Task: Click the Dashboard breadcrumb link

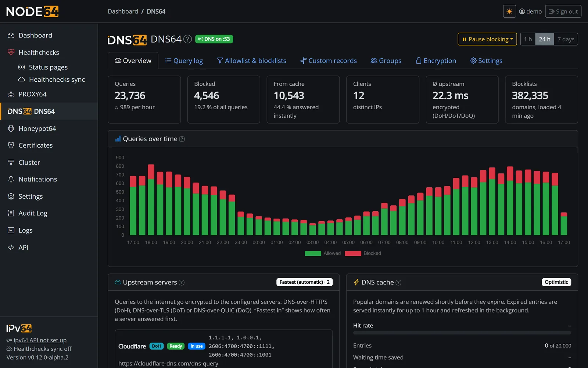Action: pyautogui.click(x=123, y=11)
